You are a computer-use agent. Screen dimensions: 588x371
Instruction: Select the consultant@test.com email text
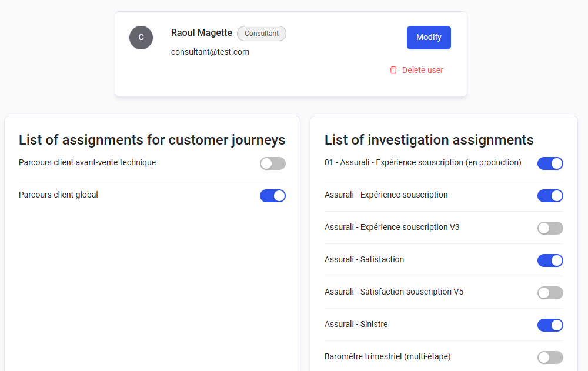pos(210,52)
